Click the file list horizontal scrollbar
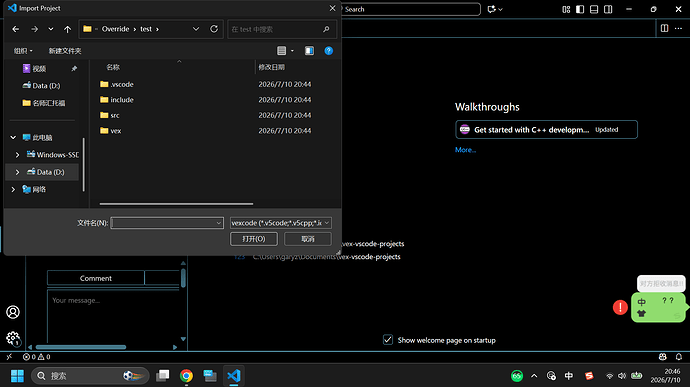The width and height of the screenshot is (690, 387). tap(176, 204)
